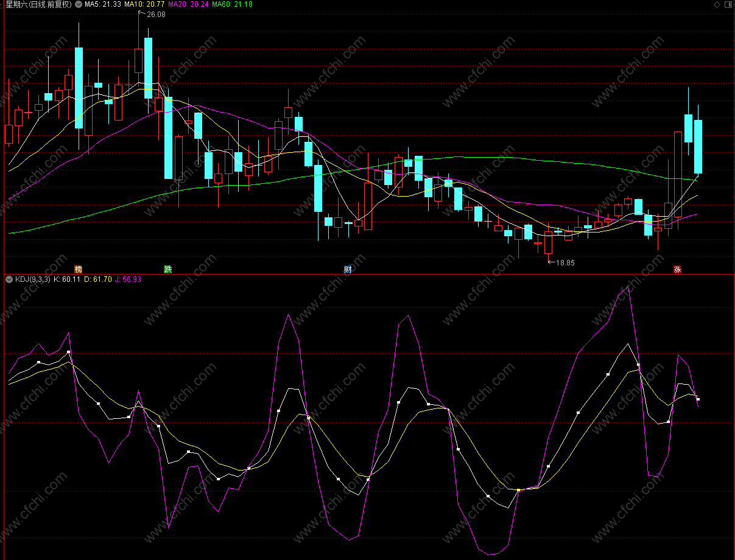Click the MA5: 21.33 indicator label
735x560 pixels.
[102, 4]
